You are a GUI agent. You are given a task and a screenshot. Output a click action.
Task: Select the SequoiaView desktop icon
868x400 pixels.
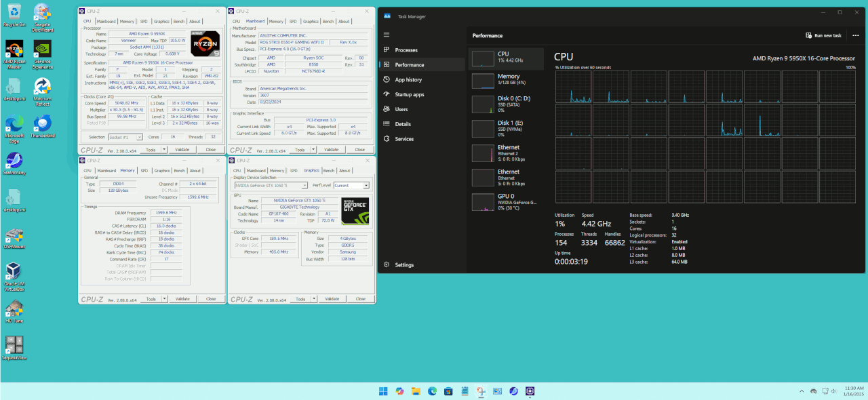[x=14, y=348]
